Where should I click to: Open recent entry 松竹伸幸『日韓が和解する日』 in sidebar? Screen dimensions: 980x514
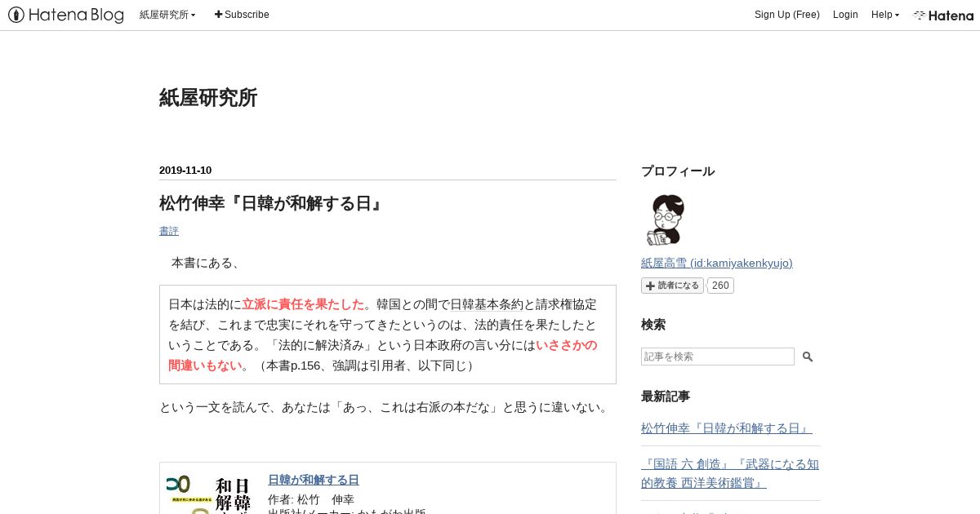click(x=727, y=428)
